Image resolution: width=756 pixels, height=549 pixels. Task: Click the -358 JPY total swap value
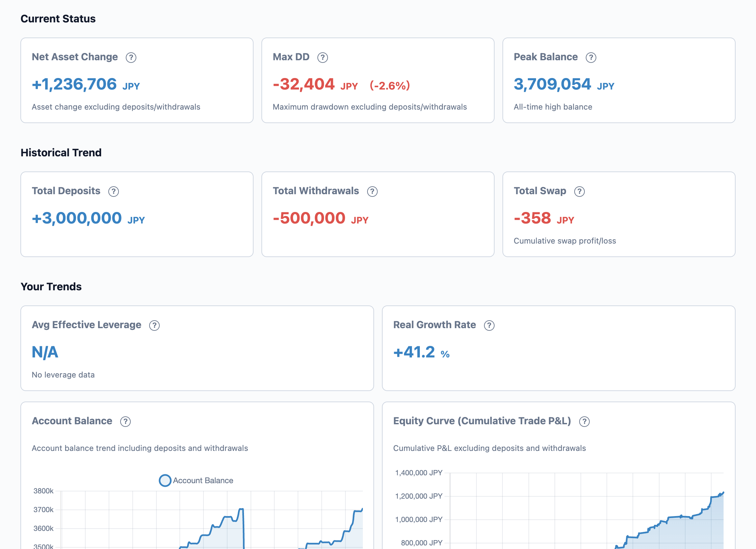tap(544, 218)
